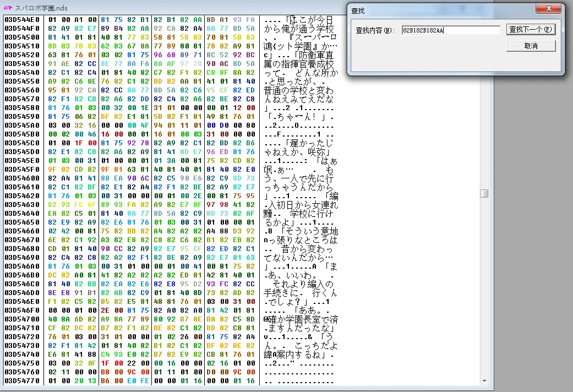
Task: Click the 查找内容 search text field
Action: pos(450,30)
